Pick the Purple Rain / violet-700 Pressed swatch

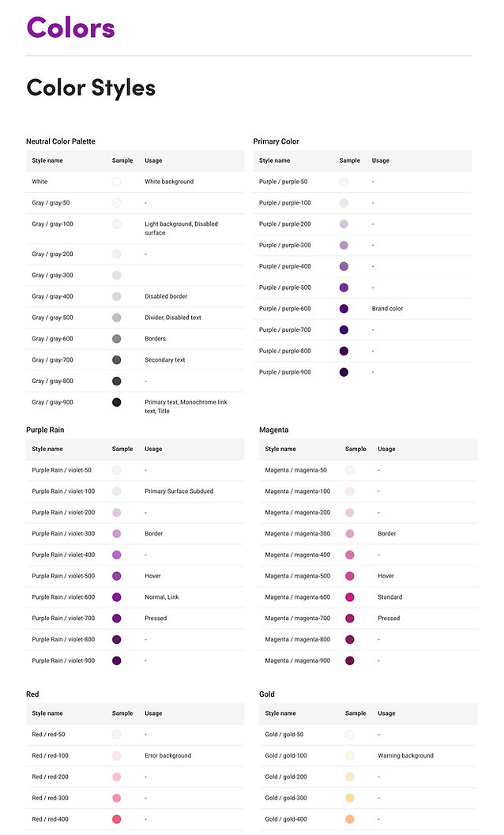117,619
